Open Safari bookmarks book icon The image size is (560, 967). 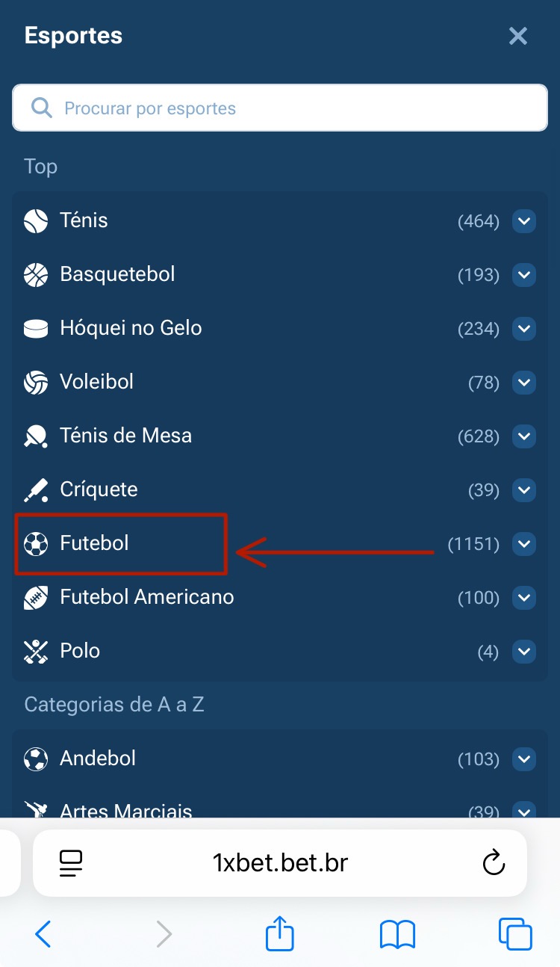pos(397,934)
